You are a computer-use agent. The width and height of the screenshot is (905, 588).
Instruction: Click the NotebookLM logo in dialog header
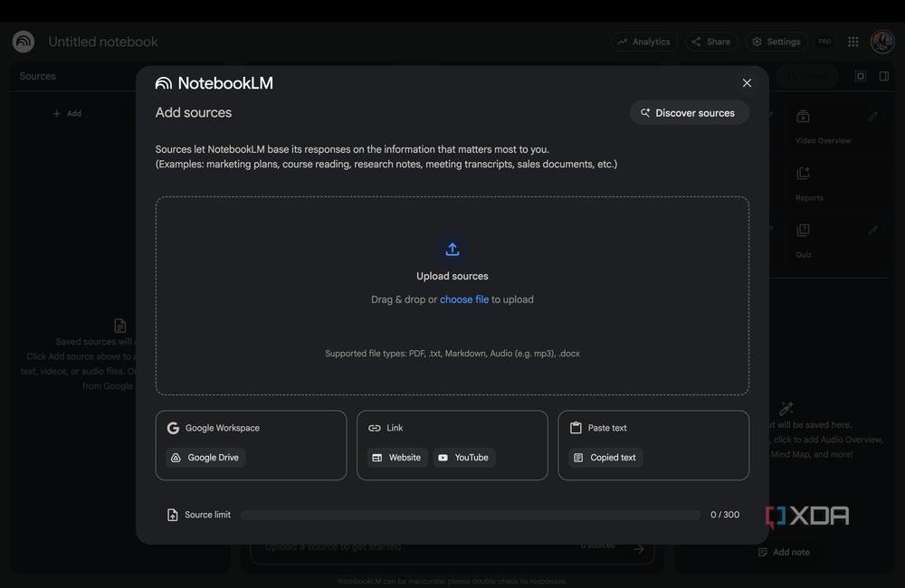pos(214,83)
